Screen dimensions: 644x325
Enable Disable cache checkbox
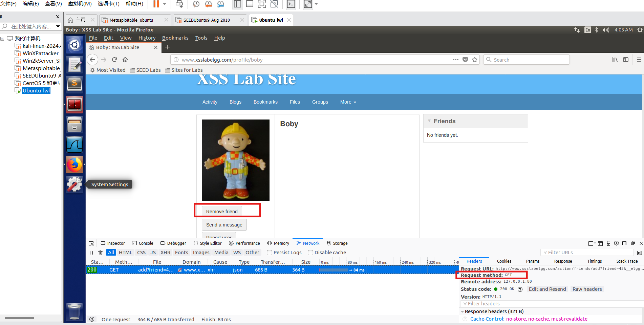pos(310,253)
